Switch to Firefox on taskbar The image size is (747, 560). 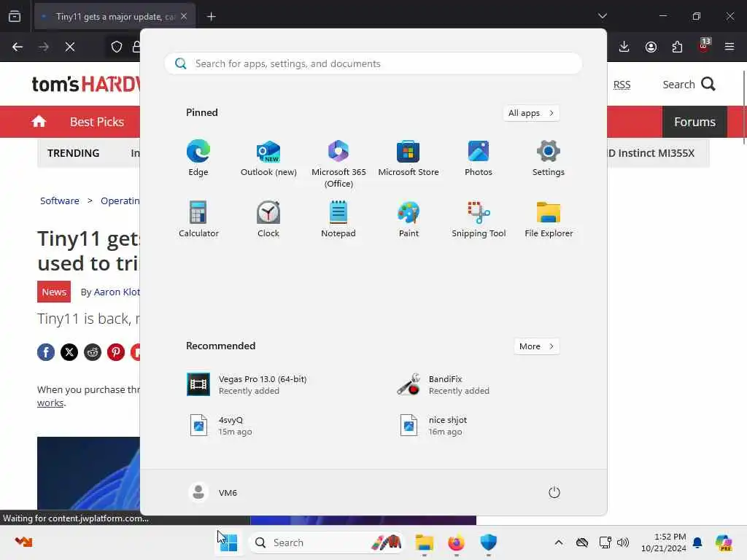pyautogui.click(x=457, y=542)
